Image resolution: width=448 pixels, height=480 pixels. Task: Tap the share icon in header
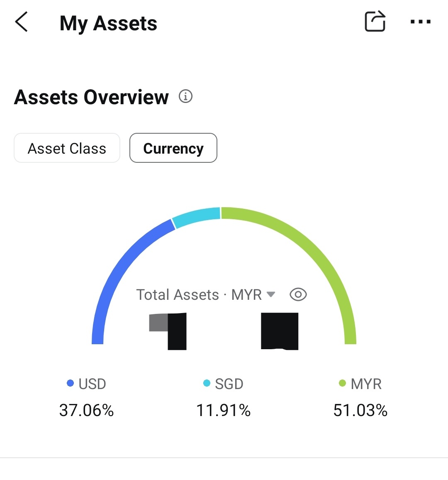pyautogui.click(x=375, y=22)
